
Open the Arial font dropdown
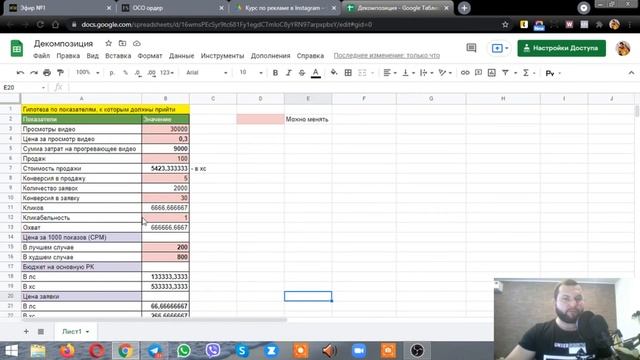(x=207, y=73)
